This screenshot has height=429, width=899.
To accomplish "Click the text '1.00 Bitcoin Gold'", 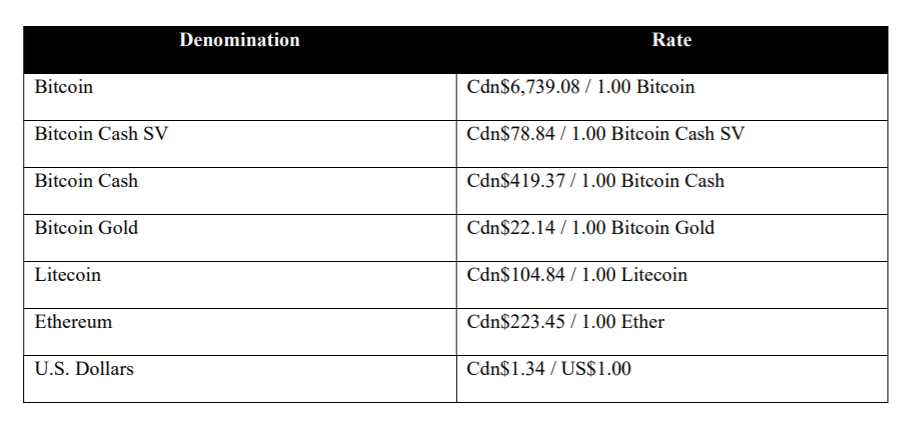I will (x=643, y=228).
